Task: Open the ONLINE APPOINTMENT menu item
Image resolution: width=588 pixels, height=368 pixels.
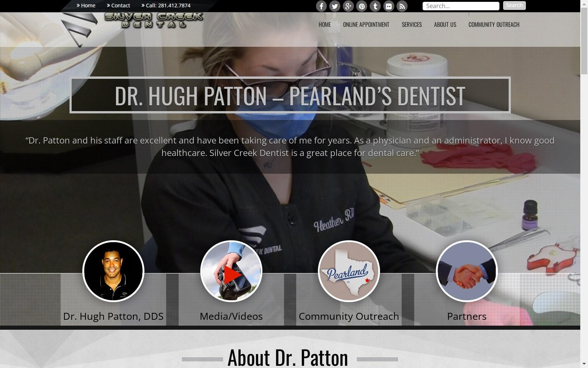Action: coord(366,24)
